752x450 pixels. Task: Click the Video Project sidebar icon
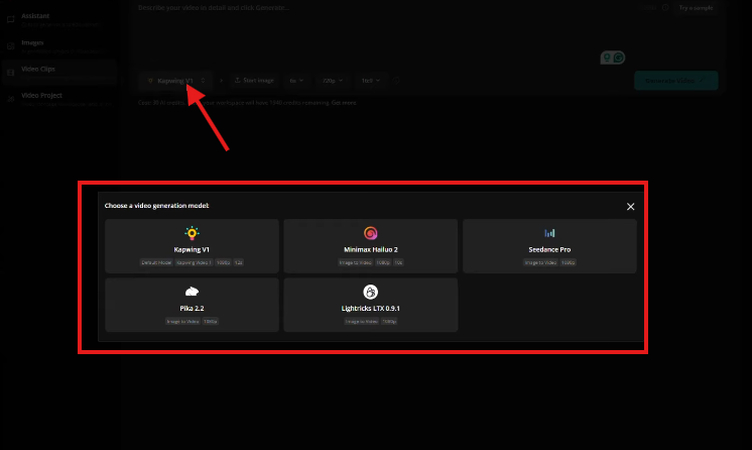pyautogui.click(x=11, y=98)
